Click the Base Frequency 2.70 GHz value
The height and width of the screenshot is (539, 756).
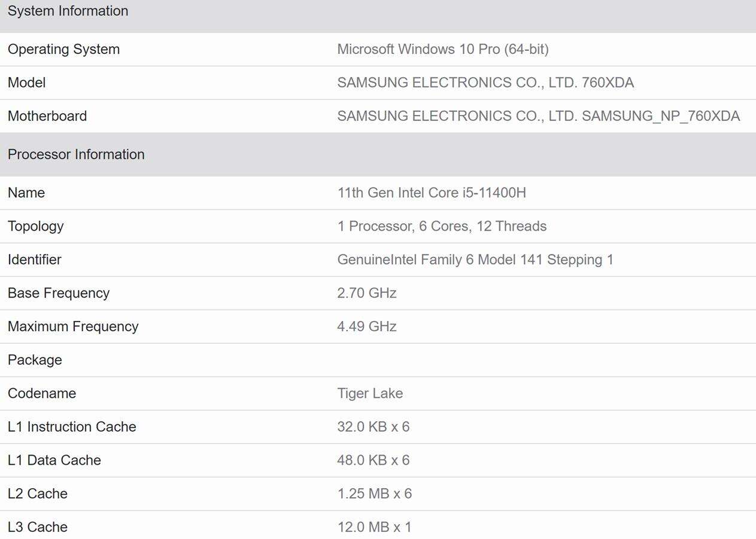click(367, 293)
